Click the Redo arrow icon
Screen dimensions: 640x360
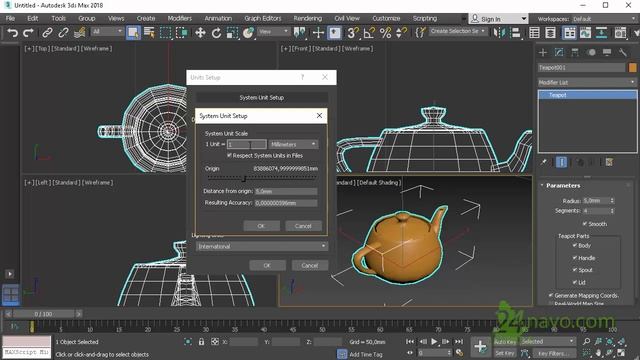28,33
